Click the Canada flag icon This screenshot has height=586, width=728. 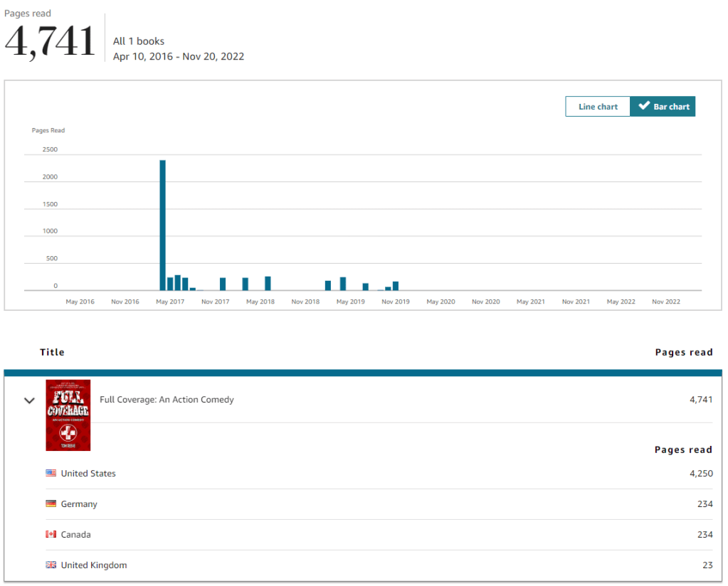pos(51,534)
